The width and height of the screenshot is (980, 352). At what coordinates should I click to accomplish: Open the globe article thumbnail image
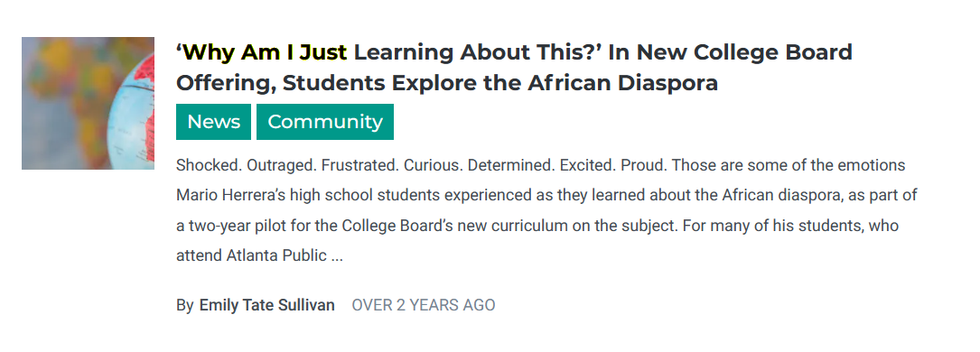[89, 103]
